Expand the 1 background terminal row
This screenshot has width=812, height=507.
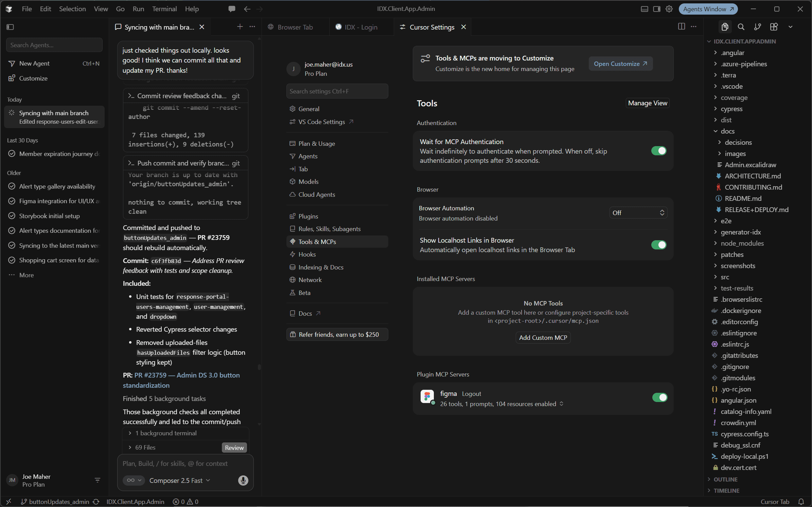pyautogui.click(x=186, y=433)
